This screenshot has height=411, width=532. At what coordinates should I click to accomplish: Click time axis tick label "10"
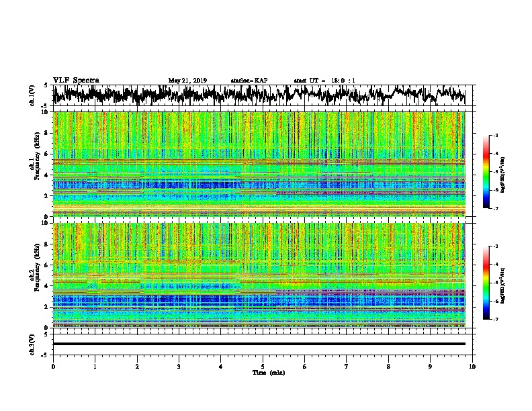(x=472, y=367)
